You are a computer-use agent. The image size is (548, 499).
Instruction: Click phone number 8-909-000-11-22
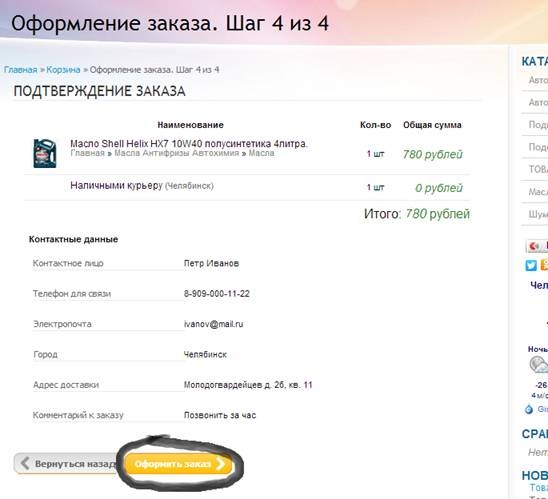(217, 294)
